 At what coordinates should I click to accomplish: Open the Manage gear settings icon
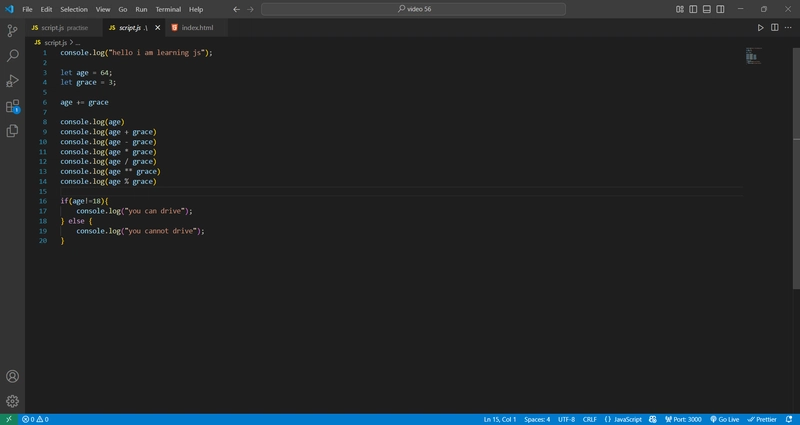pyautogui.click(x=12, y=402)
